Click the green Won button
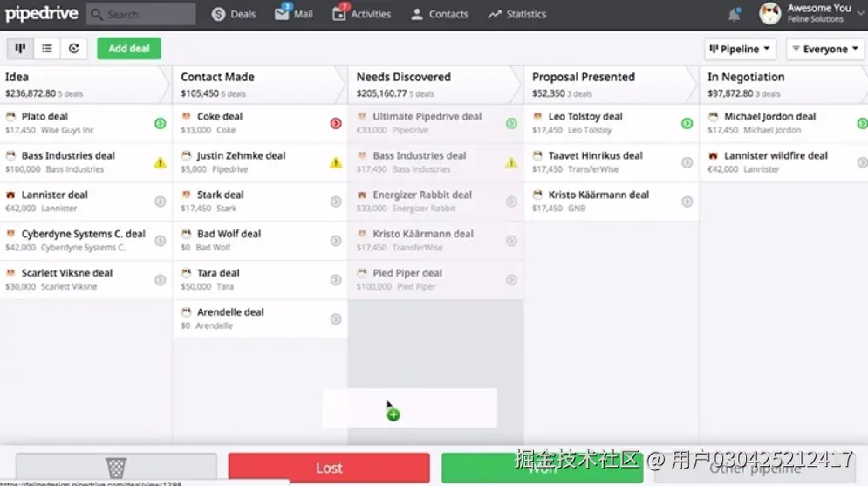 click(x=542, y=468)
